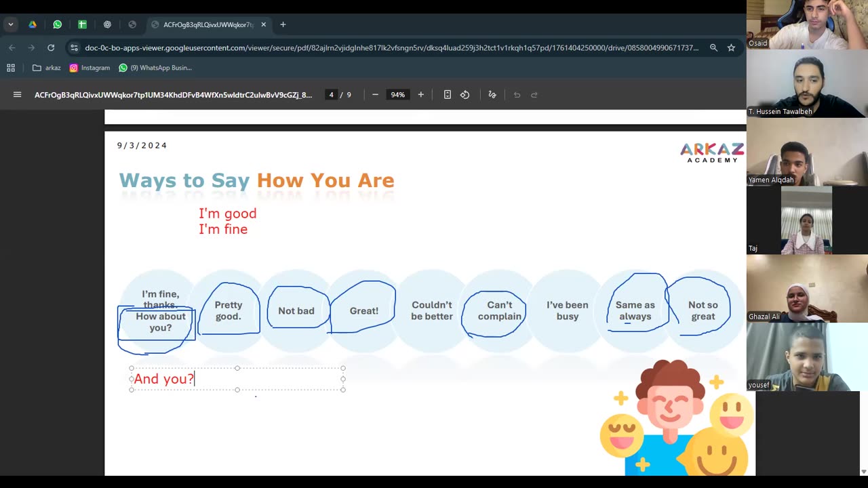Switch to the ChatGPT tab
Image resolution: width=868 pixels, height=488 pixels.
point(107,24)
